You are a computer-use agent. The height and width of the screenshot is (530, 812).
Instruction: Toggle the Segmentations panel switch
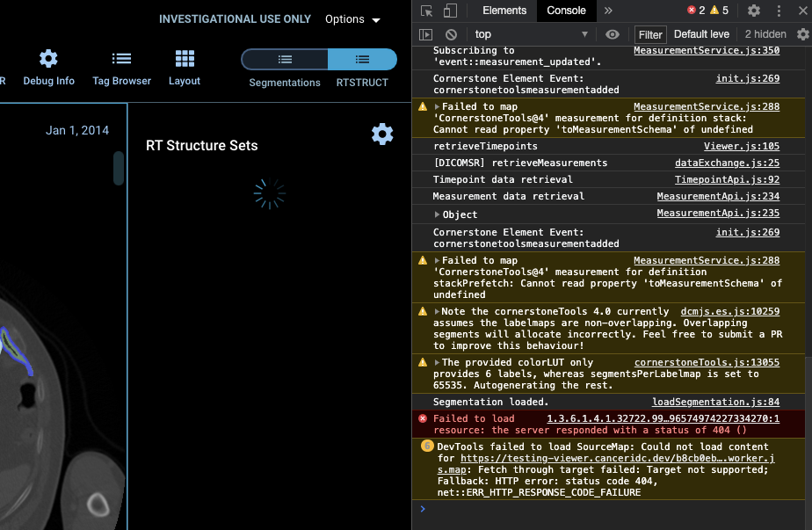285,60
